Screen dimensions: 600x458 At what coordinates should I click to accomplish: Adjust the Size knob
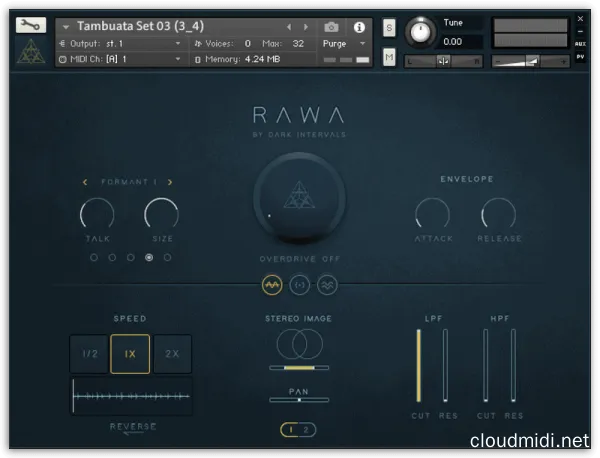point(161,214)
